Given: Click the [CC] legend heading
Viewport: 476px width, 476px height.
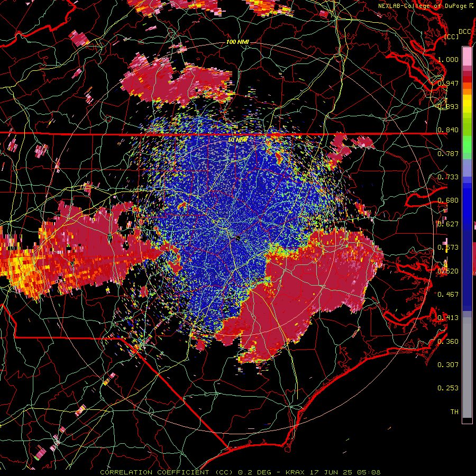Looking at the screenshot, I should [452, 37].
